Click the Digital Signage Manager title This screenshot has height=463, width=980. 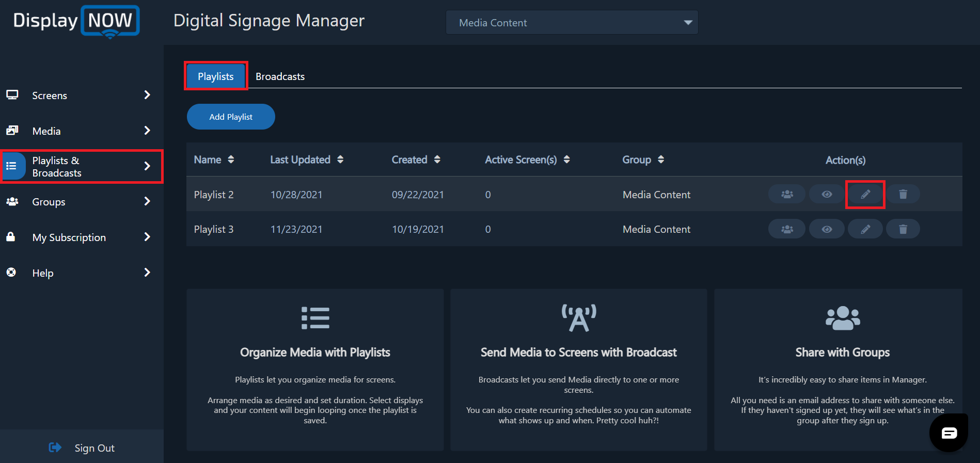[269, 21]
